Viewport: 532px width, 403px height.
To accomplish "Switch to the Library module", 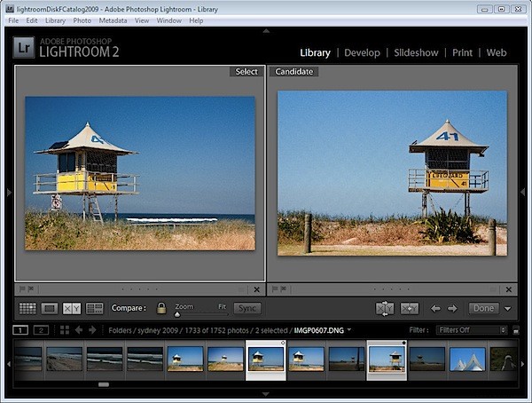I will pos(315,53).
